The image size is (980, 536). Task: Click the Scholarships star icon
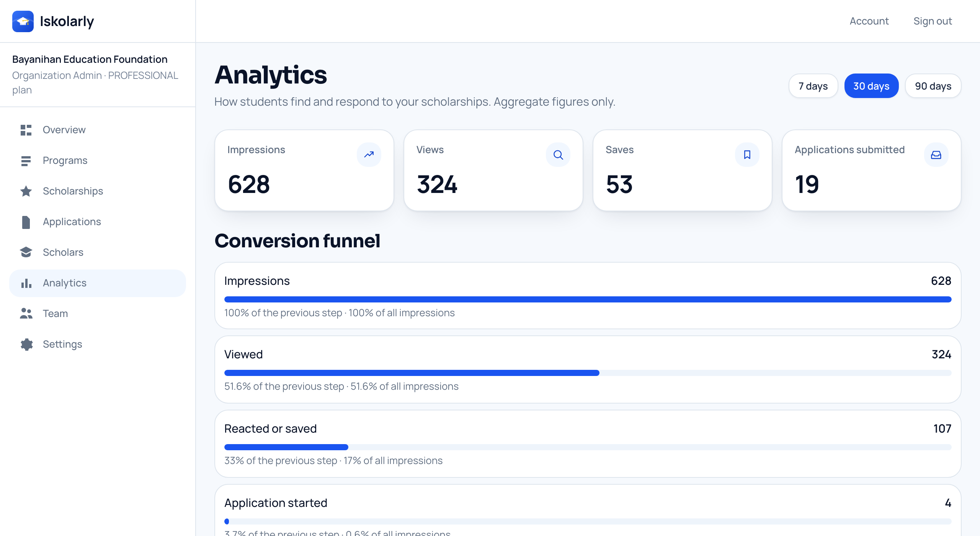click(x=26, y=191)
